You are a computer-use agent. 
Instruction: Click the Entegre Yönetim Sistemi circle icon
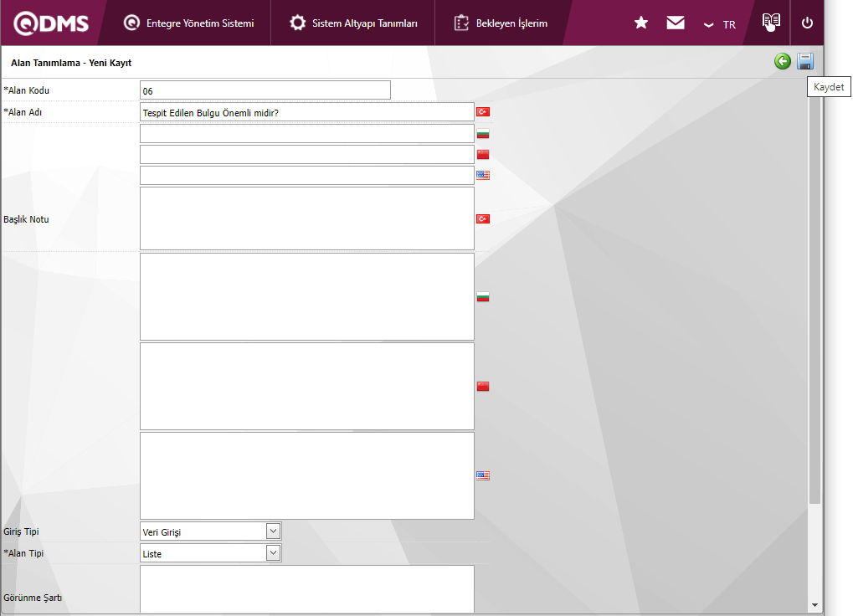(x=131, y=23)
